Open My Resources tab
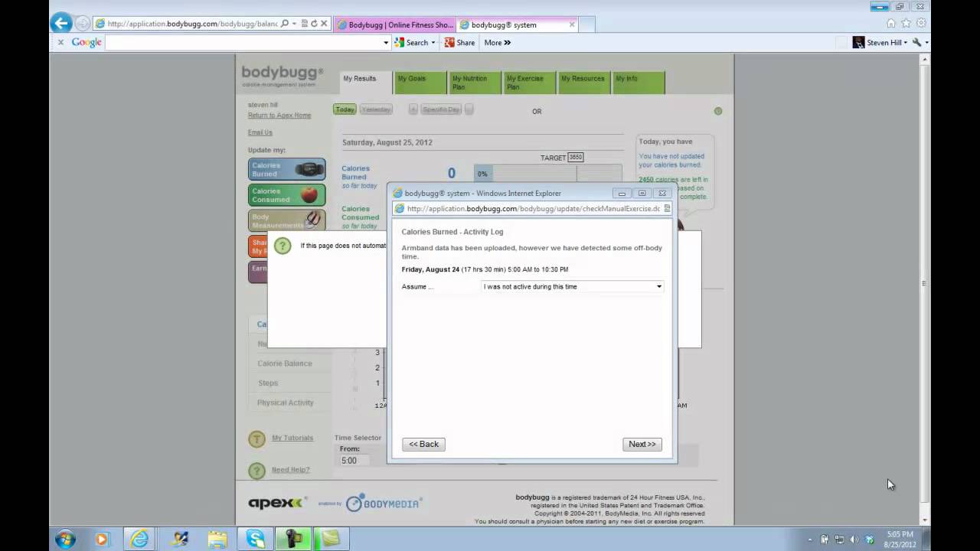The image size is (980, 551). point(584,83)
